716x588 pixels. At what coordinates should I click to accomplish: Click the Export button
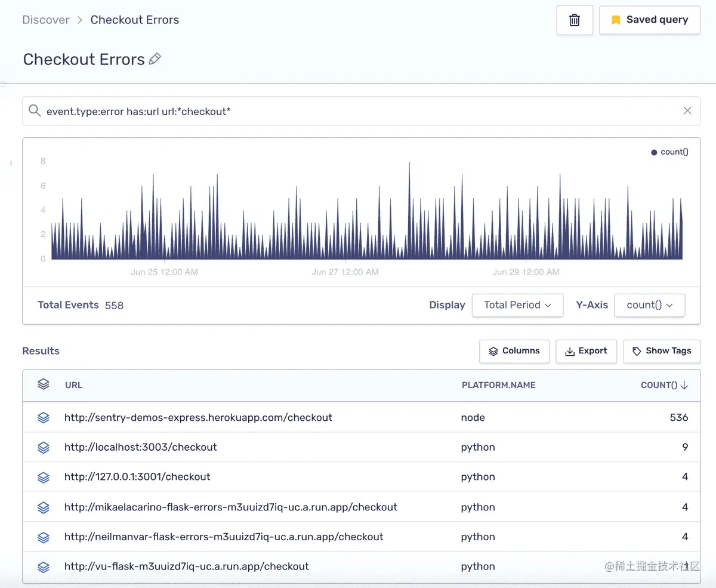pos(585,351)
